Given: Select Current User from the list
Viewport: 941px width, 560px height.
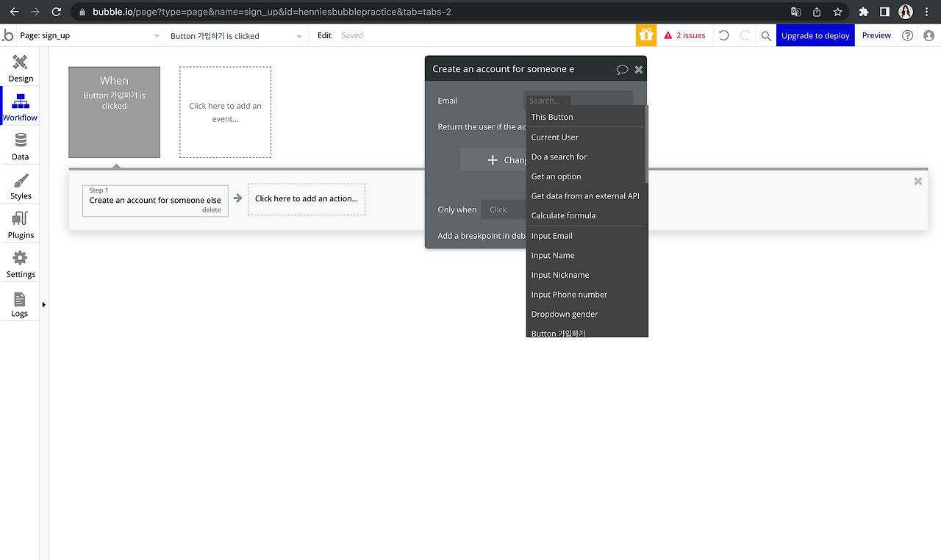Looking at the screenshot, I should pyautogui.click(x=587, y=137).
